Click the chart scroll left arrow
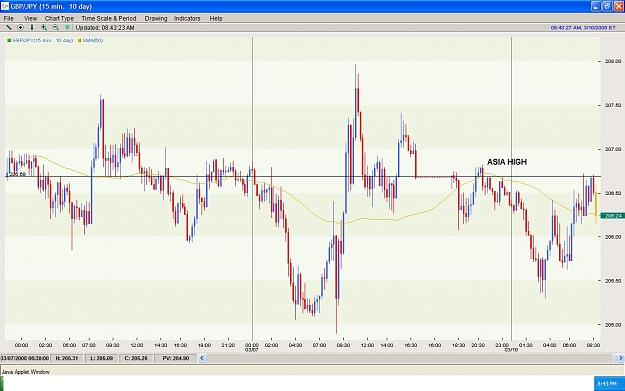Image resolution: width=625 pixels, height=391 pixels. tap(202, 358)
